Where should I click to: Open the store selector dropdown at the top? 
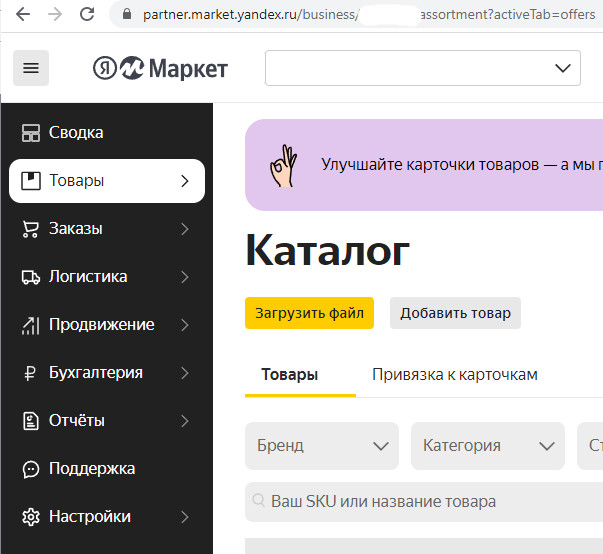coord(423,68)
